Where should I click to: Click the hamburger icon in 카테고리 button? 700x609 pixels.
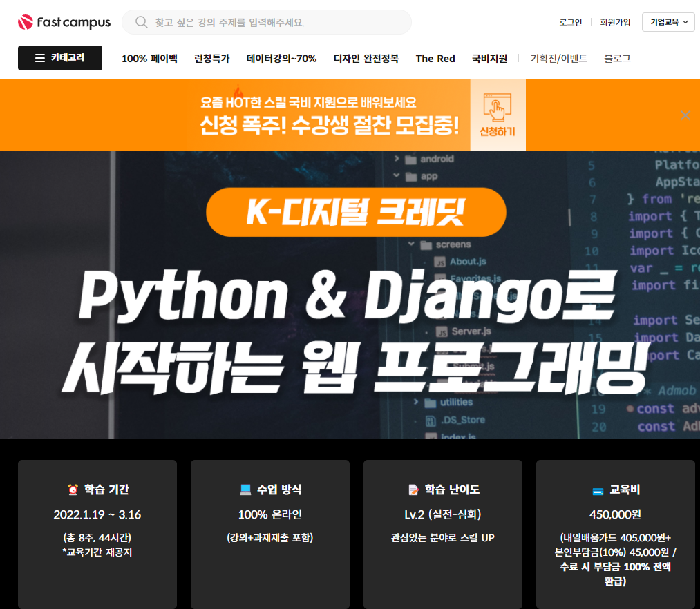40,58
